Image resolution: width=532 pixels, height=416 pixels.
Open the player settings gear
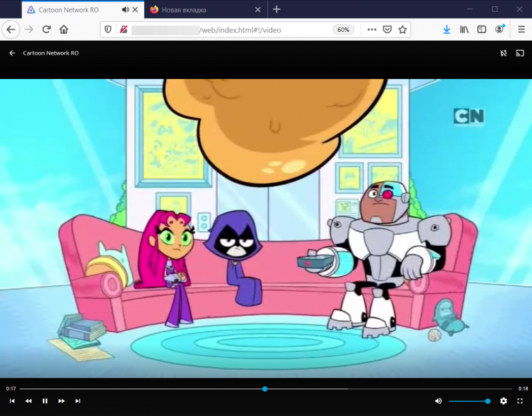504,401
